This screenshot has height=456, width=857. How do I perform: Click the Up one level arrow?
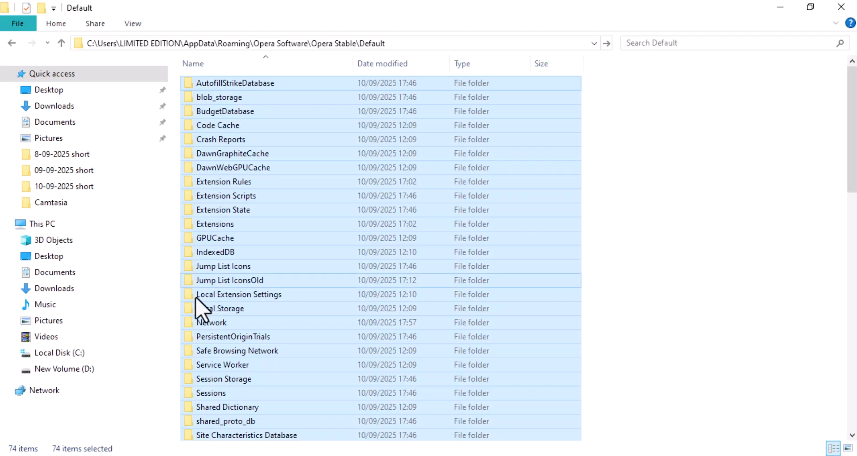click(x=62, y=43)
